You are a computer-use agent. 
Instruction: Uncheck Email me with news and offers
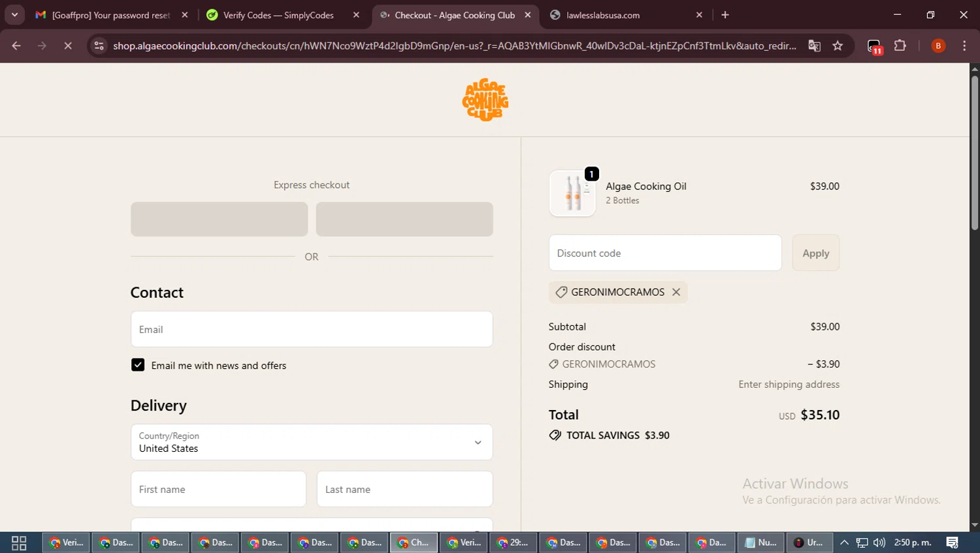point(138,365)
